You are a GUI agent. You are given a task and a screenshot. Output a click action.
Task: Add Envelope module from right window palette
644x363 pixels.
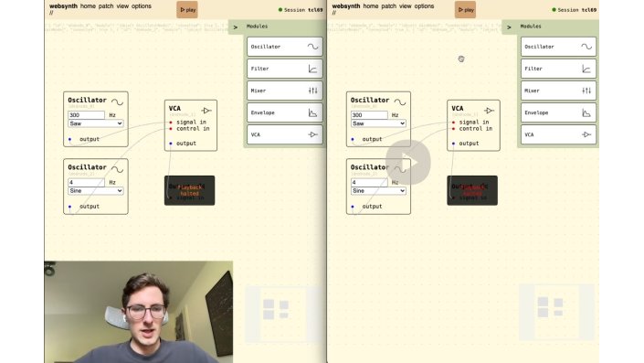tap(558, 112)
